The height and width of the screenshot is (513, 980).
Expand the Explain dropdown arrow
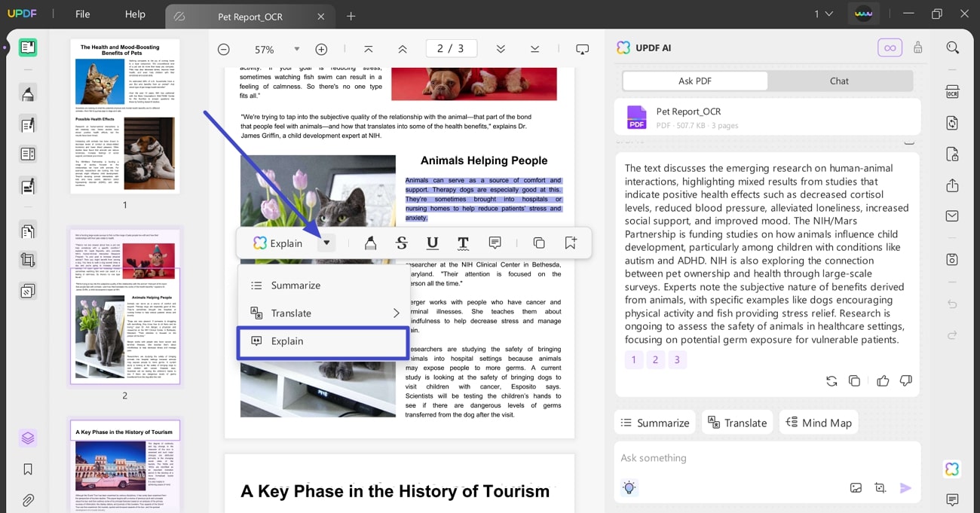click(326, 243)
